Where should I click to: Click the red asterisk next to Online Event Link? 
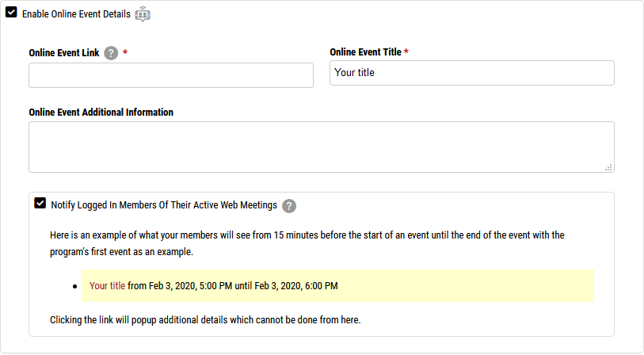[x=125, y=53]
